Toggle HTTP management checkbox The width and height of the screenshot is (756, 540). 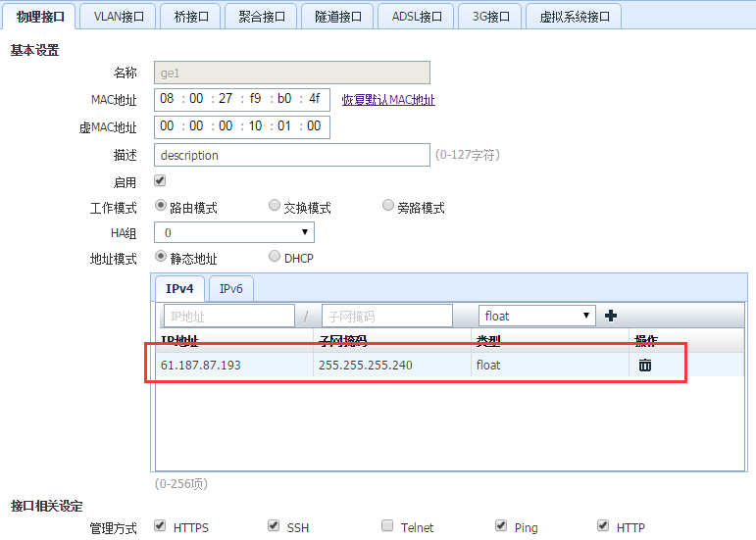click(603, 525)
